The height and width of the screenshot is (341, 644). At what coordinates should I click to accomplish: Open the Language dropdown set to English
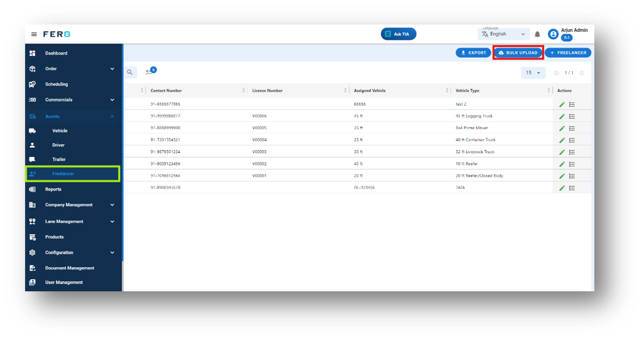pyautogui.click(x=504, y=34)
